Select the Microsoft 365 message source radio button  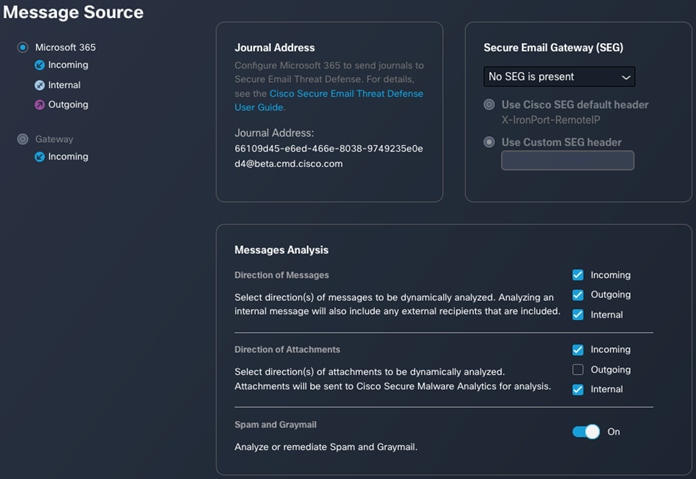pyautogui.click(x=23, y=47)
